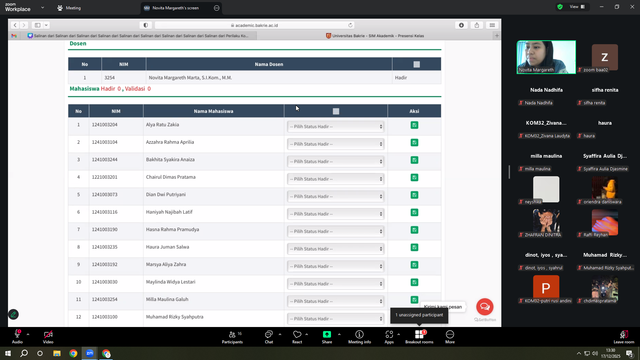This screenshot has width=640, height=360.
Task: Click the Zoom Workplace dropdown arrow
Action: pos(42,8)
